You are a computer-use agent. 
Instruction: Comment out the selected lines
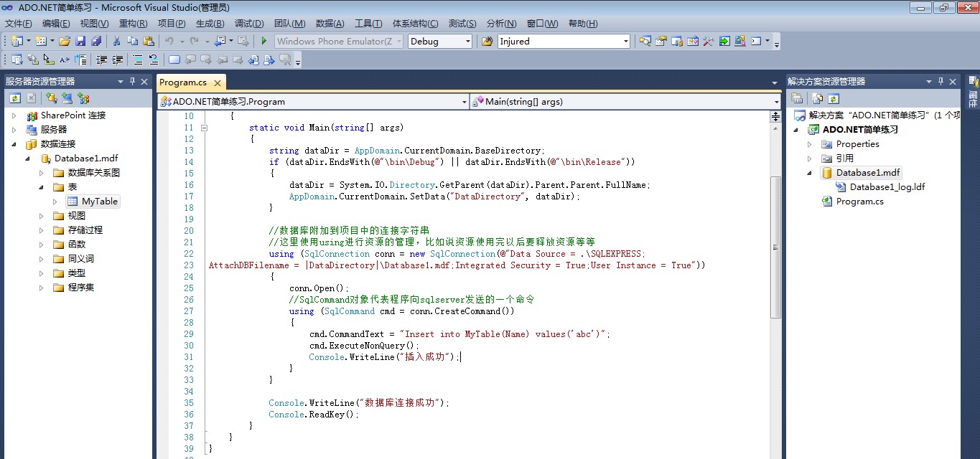pos(136,60)
